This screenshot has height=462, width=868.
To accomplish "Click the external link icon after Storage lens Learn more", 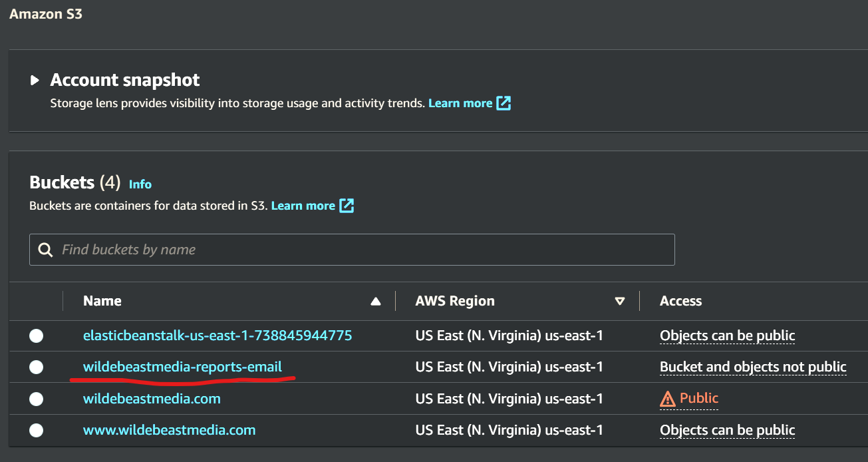I will click(x=504, y=103).
